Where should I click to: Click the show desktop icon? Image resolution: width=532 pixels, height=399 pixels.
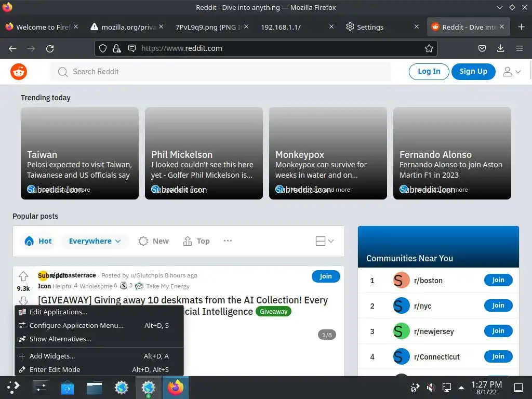[518, 388]
